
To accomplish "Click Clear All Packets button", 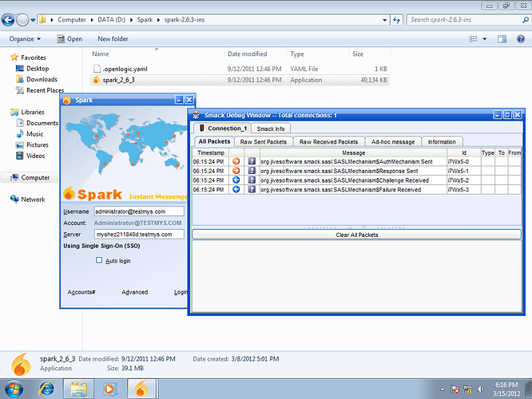I will 356,235.
